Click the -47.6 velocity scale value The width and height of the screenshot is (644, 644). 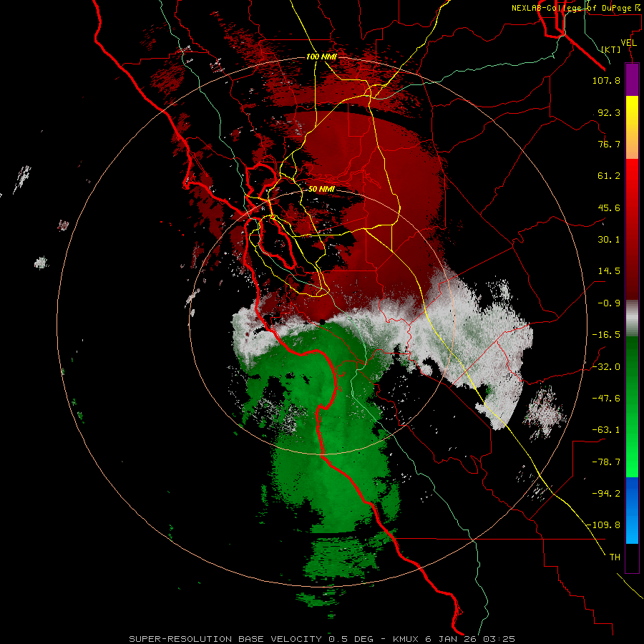[x=606, y=399]
